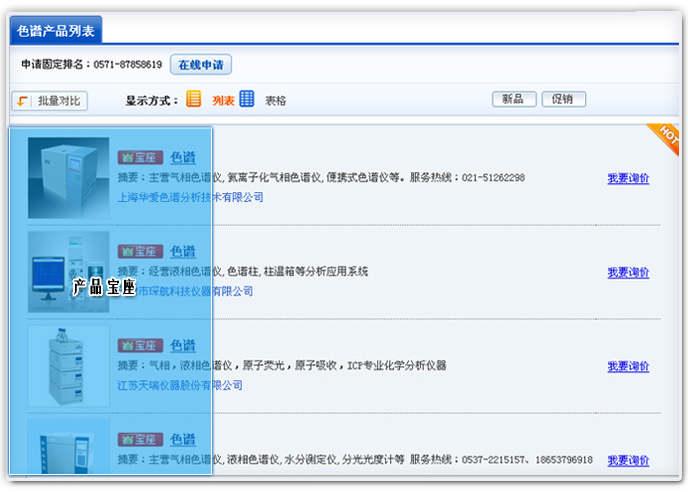Switch display mode to 列表
The width and height of the screenshot is (688, 492).
pyautogui.click(x=223, y=100)
